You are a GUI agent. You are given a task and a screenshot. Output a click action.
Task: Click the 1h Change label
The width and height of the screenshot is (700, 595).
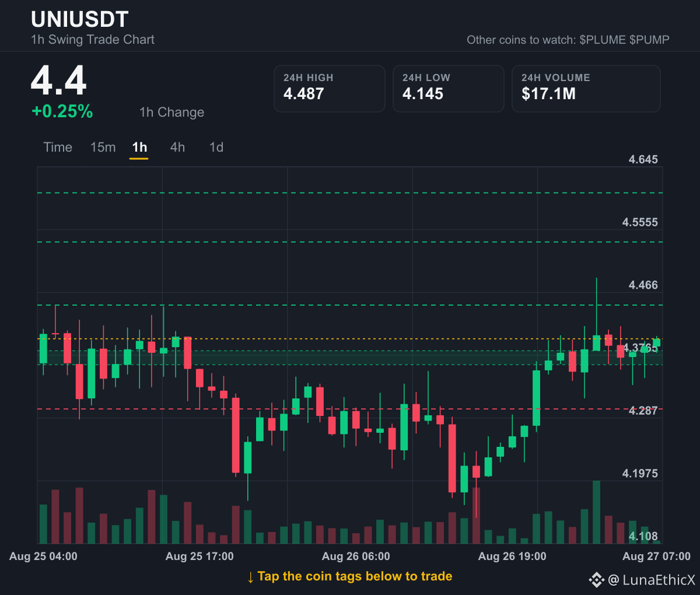(x=172, y=113)
